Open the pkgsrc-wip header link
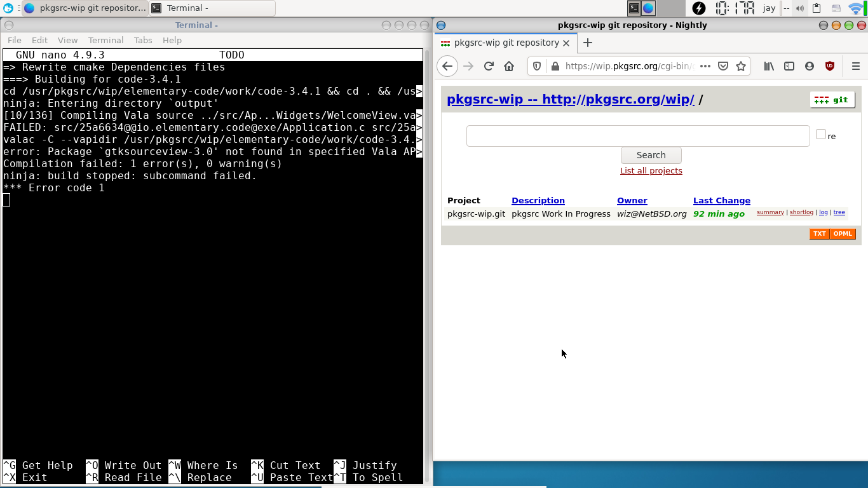The image size is (868, 488). pos(571,99)
